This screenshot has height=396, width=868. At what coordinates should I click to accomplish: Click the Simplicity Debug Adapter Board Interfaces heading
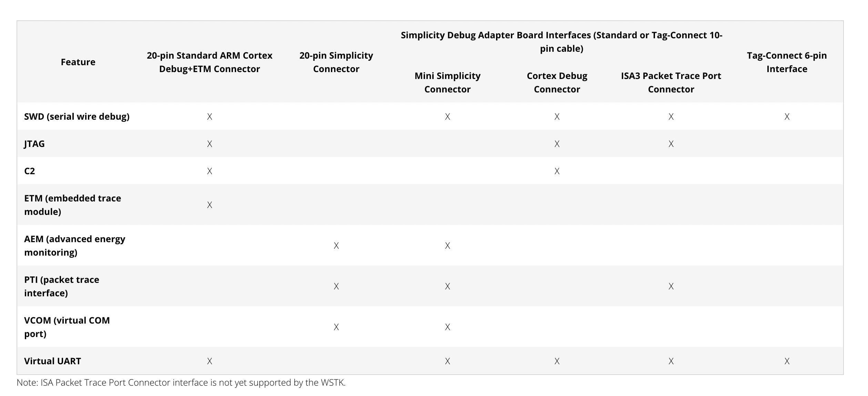(x=561, y=42)
